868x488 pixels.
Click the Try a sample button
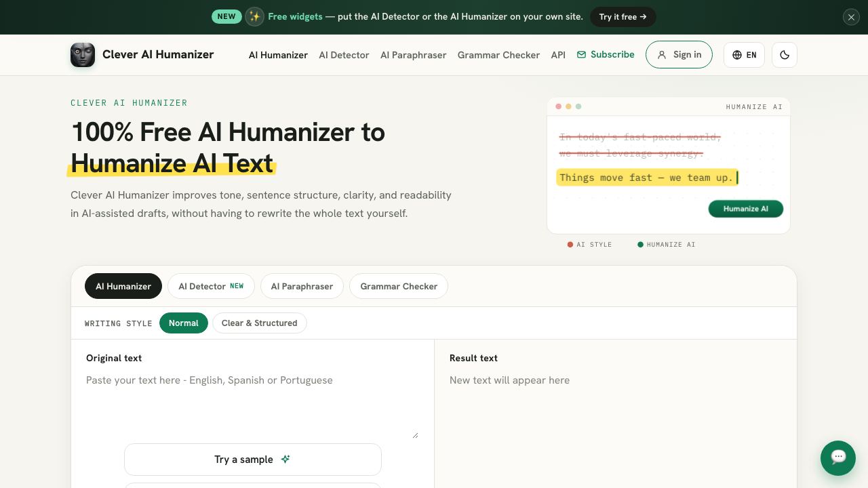[x=253, y=460]
